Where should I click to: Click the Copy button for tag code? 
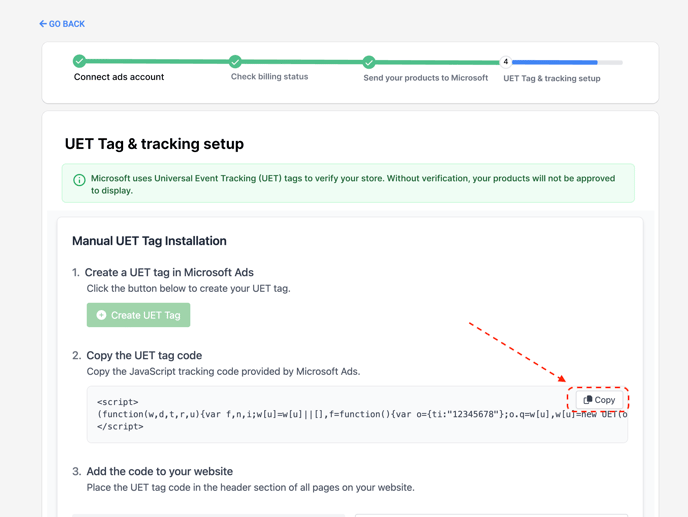pyautogui.click(x=599, y=400)
